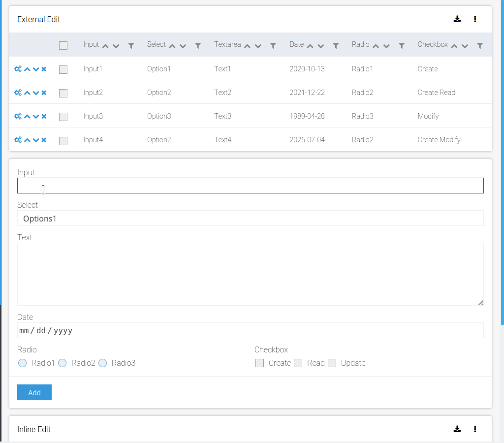Viewport: 504px width, 443px height.
Task: Open the External Edit three-dot menu
Action: 475,19
